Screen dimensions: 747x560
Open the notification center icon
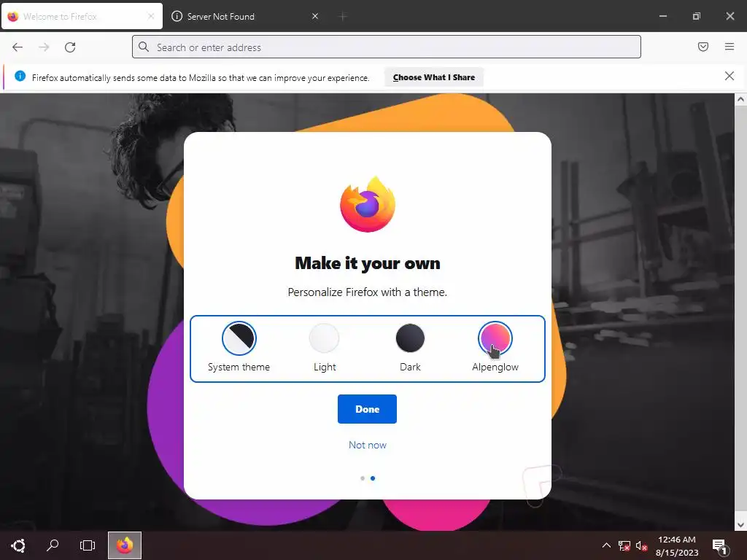[x=720, y=547]
